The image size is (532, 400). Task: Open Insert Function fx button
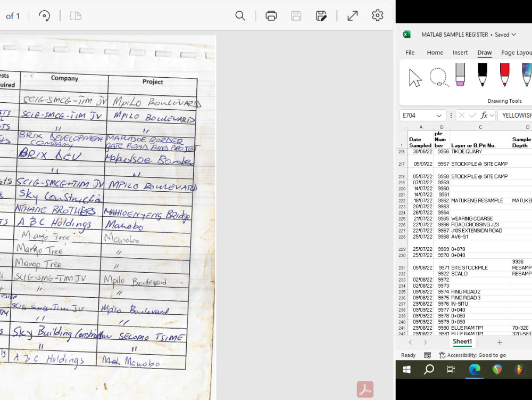484,116
